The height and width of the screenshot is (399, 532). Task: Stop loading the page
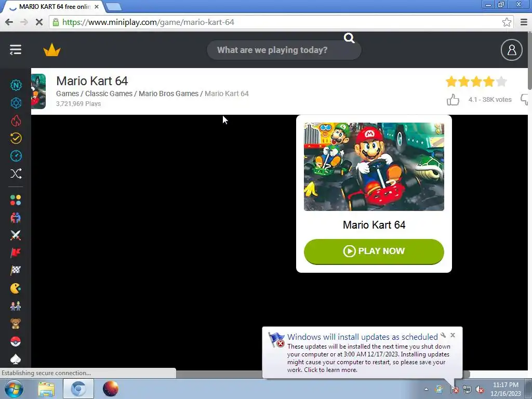pos(39,22)
